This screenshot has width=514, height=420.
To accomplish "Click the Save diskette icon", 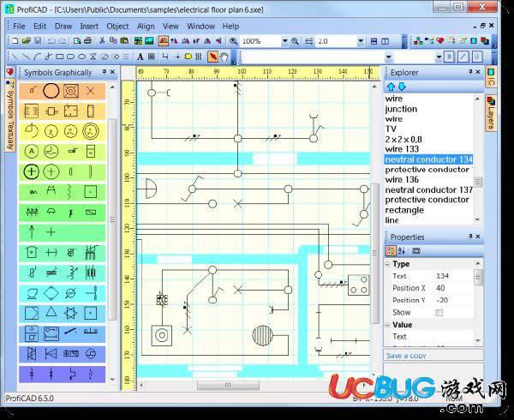I will pyautogui.click(x=38, y=41).
